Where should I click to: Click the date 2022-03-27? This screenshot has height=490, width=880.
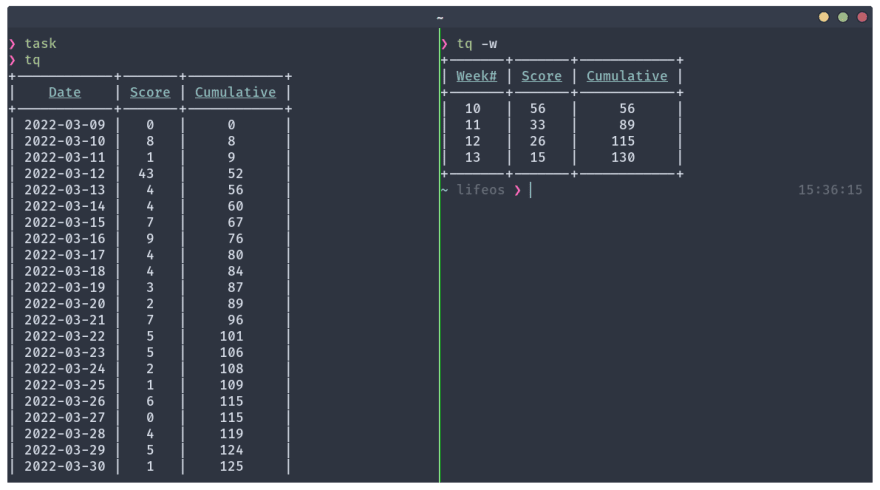point(65,418)
